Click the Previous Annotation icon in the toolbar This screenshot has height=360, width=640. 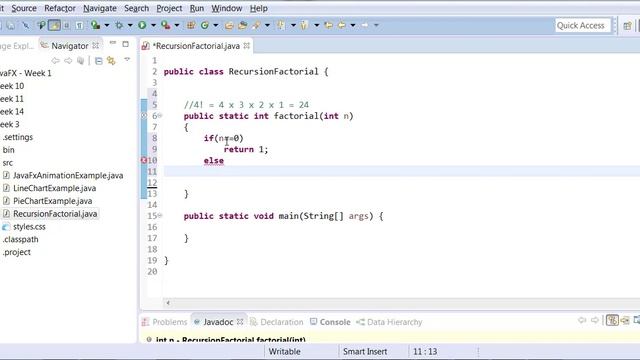coord(304,25)
